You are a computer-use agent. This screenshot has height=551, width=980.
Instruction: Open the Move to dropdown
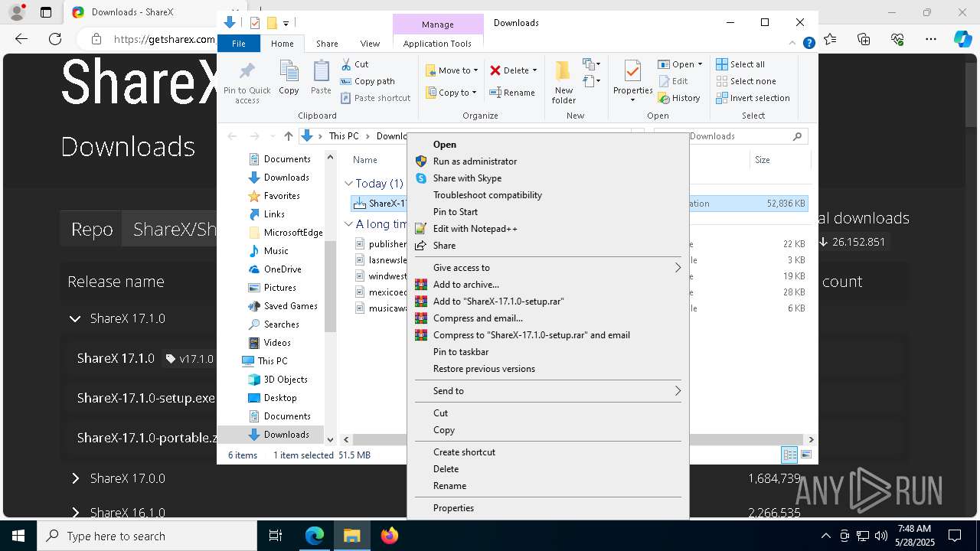452,70
